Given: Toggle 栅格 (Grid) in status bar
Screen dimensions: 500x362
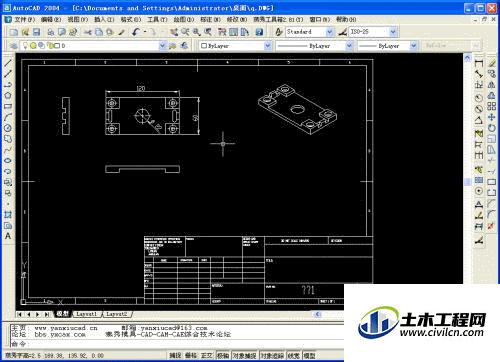Looking at the screenshot, I should [191, 355].
